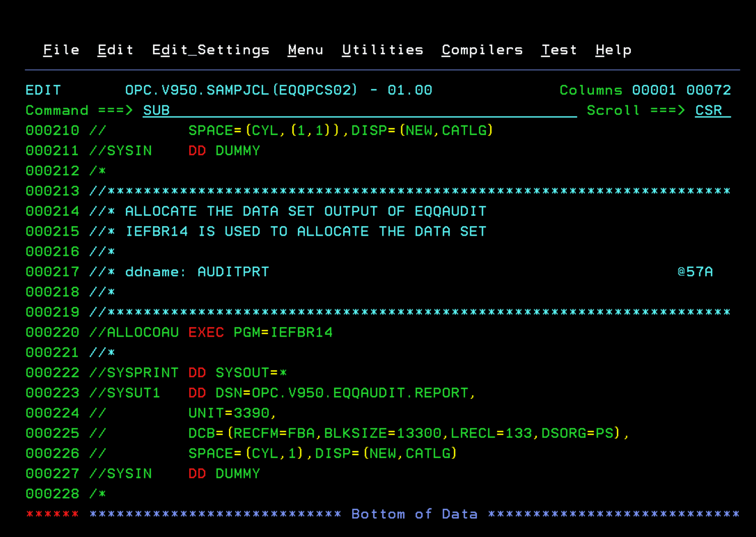Click the ddname: AUDITPRT comment text
This screenshot has width=756, height=537.
tap(197, 272)
